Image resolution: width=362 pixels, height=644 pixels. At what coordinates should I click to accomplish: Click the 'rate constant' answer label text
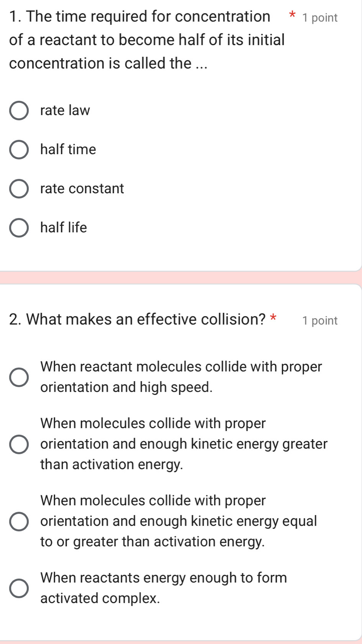click(82, 189)
